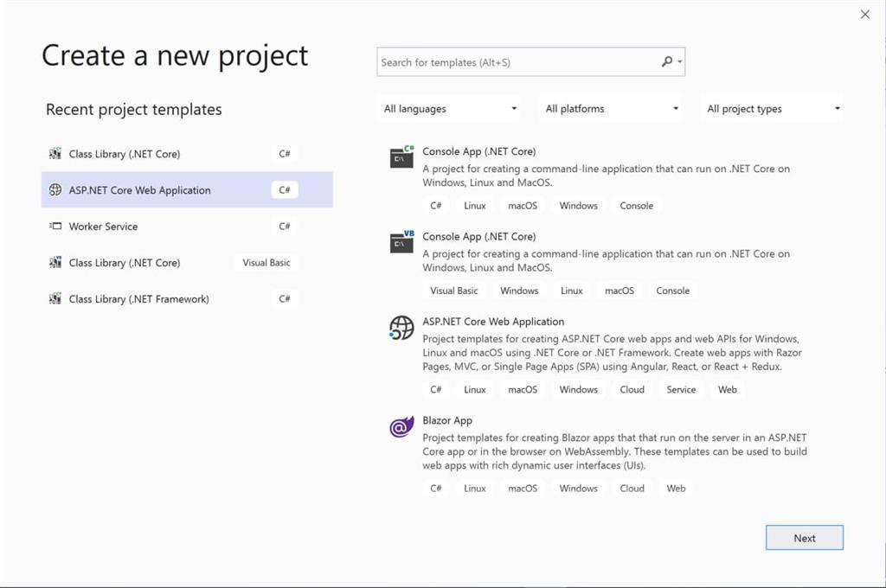Click the recent ASP.NET Core Web Application icon
The image size is (886, 588).
(x=55, y=190)
